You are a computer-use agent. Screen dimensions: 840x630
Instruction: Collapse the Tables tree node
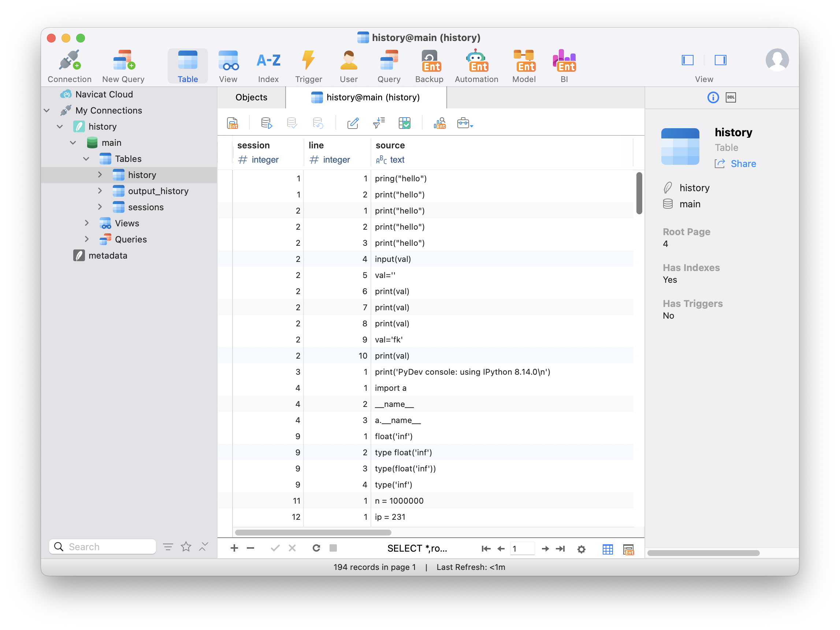click(86, 159)
